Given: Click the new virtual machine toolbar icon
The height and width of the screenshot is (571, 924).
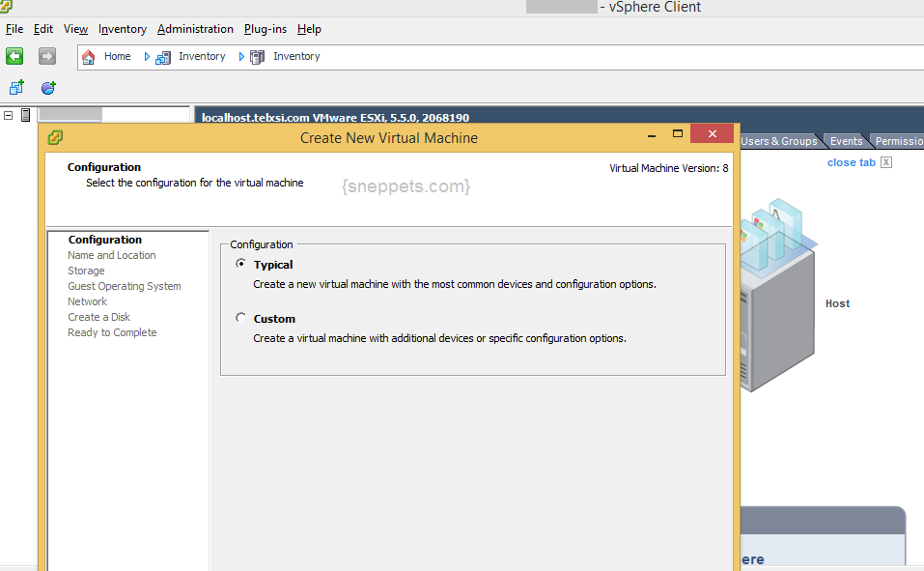Looking at the screenshot, I should pyautogui.click(x=16, y=88).
